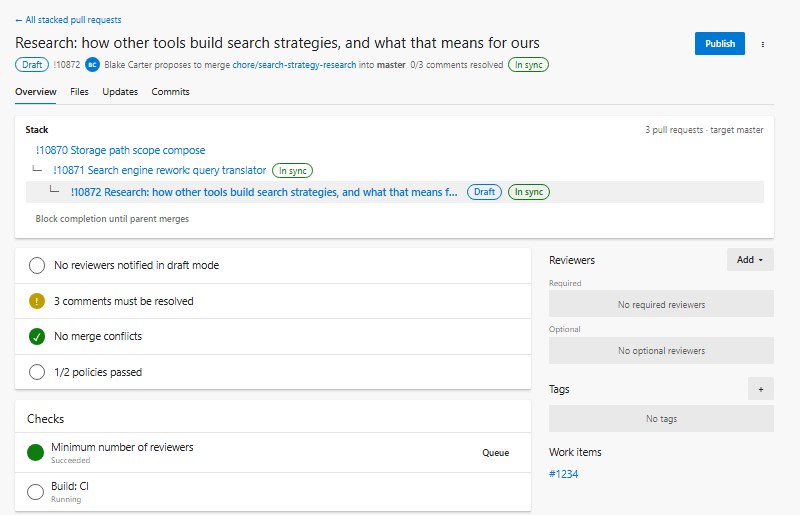Click the empty circle icon for No reviewers notified
The width and height of the screenshot is (800, 515).
37,265
